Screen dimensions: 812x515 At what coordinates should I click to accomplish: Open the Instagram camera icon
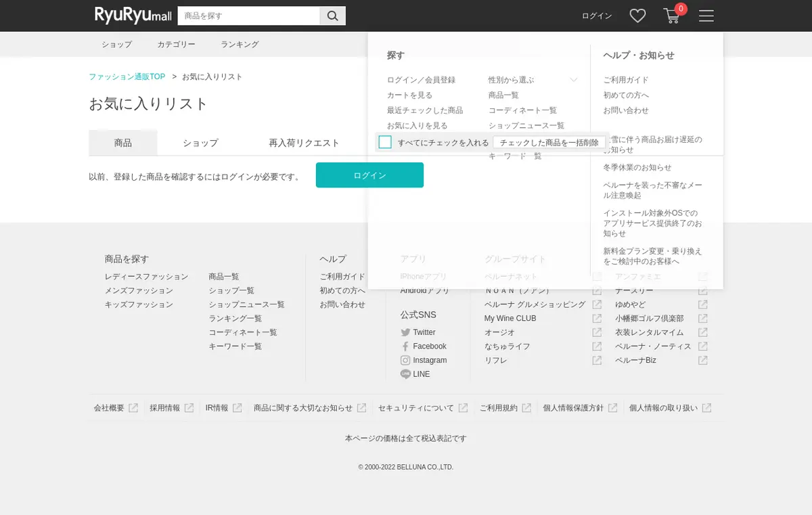click(405, 360)
